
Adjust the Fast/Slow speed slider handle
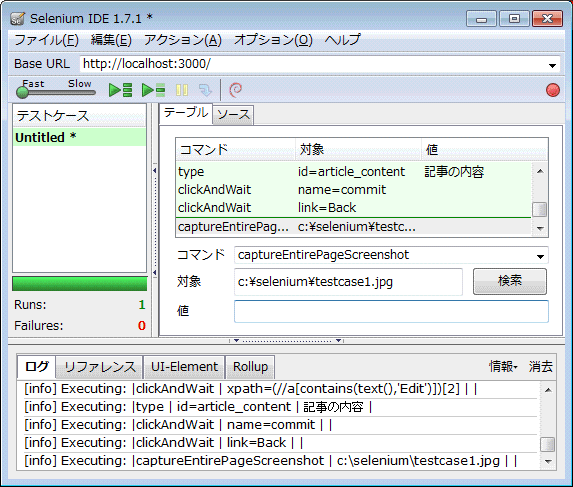pyautogui.click(x=22, y=92)
